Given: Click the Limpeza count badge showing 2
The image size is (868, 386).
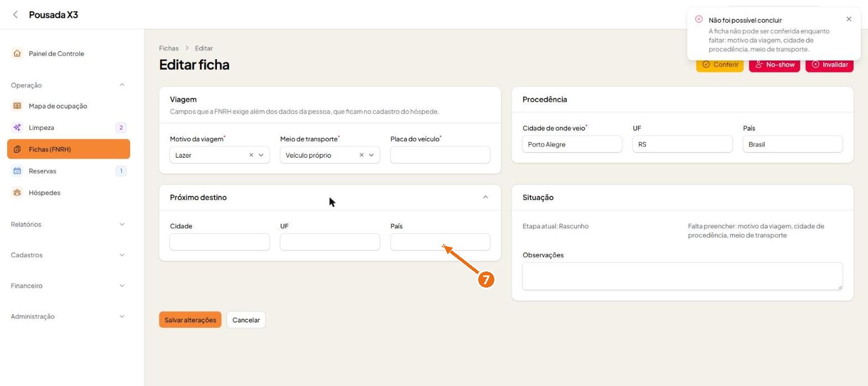Looking at the screenshot, I should (121, 128).
